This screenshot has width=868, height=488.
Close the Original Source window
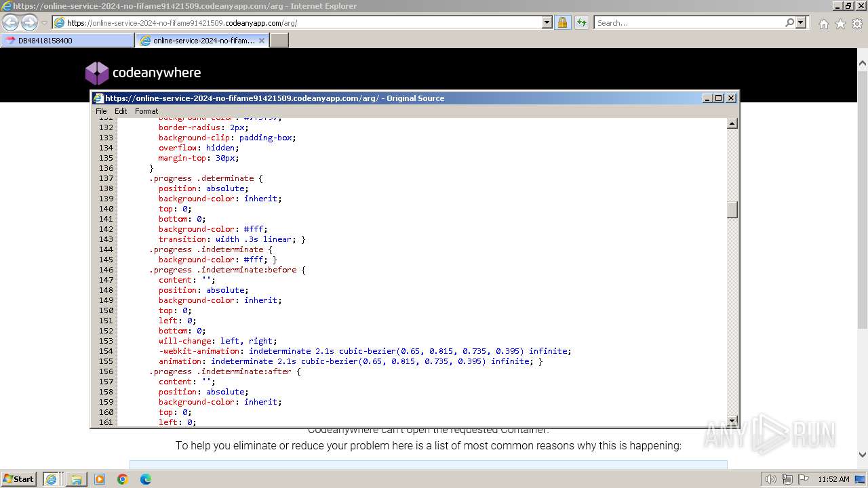731,98
